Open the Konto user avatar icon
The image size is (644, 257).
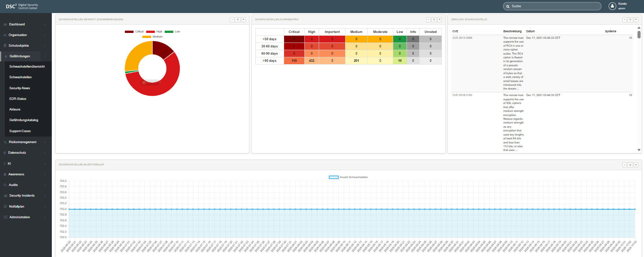point(612,6)
